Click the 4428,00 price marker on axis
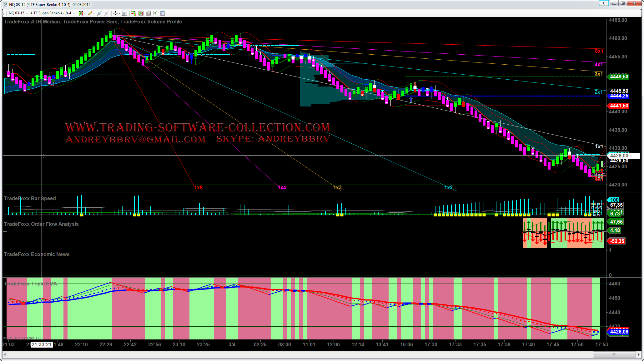644x361 pixels. 619,156
